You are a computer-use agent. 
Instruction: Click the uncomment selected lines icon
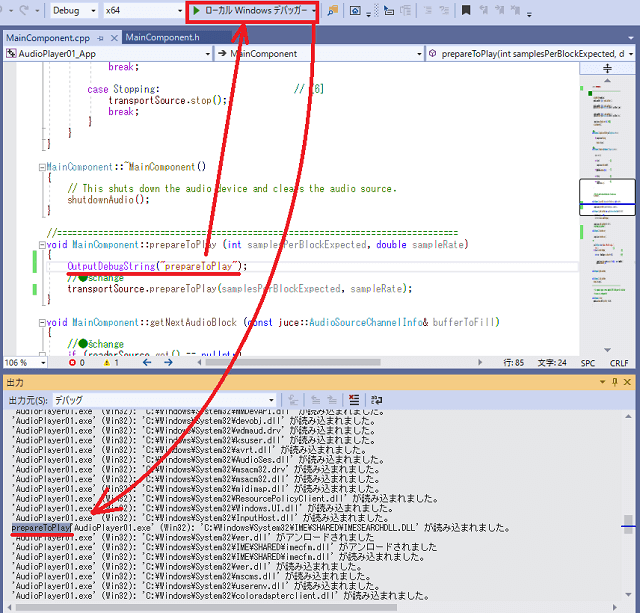[444, 11]
